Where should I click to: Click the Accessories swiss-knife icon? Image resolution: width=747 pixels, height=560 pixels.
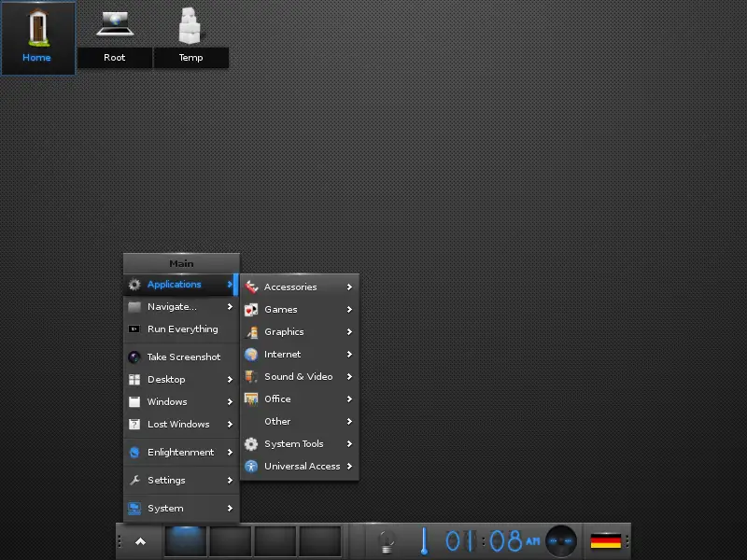point(251,287)
